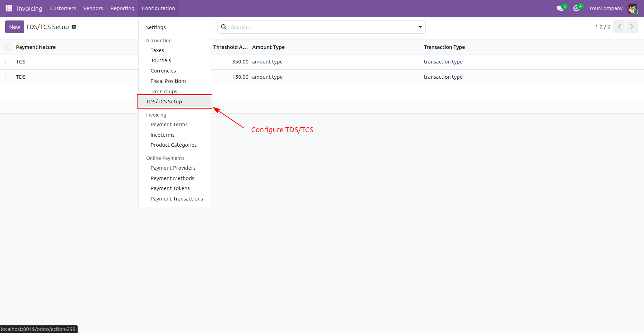Screen dimensions: 644x333
Task: Click the New button
Action: tap(15, 27)
